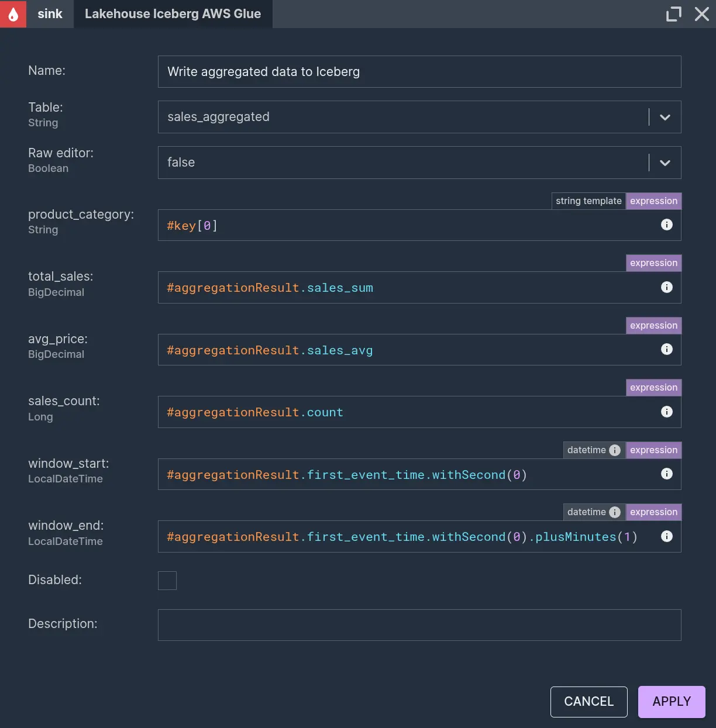716x728 pixels.
Task: Toggle the Disabled checkbox
Action: 167,581
